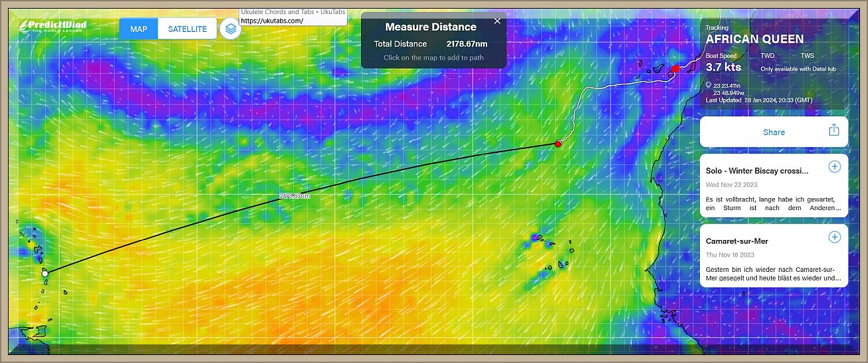Screen dimensions: 868x363
Task: Select the red measurement endpoint marker mid-ocean
Action: pyautogui.click(x=558, y=144)
